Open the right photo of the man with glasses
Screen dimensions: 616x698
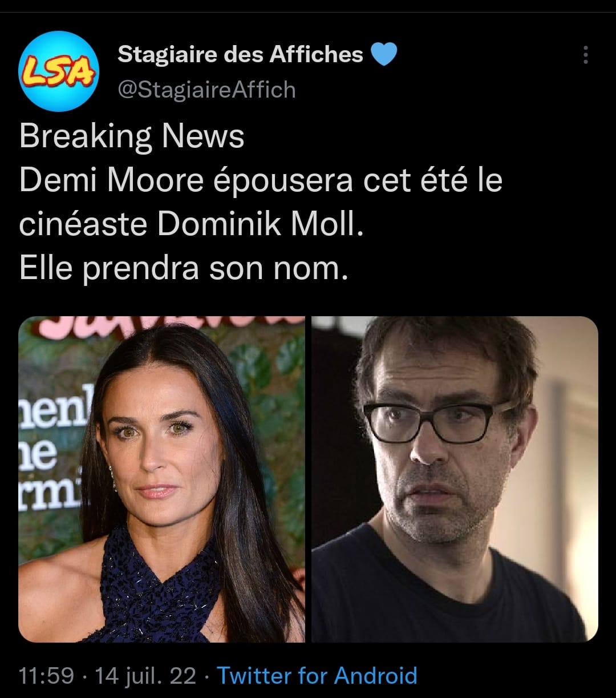point(455,479)
